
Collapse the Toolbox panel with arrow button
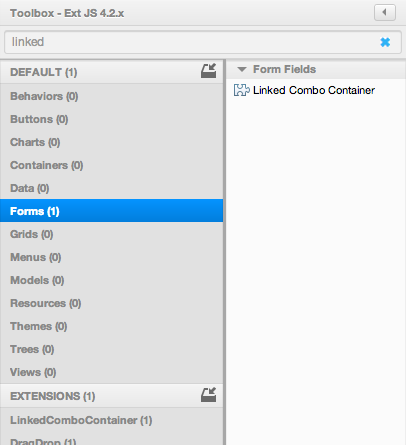[x=385, y=13]
